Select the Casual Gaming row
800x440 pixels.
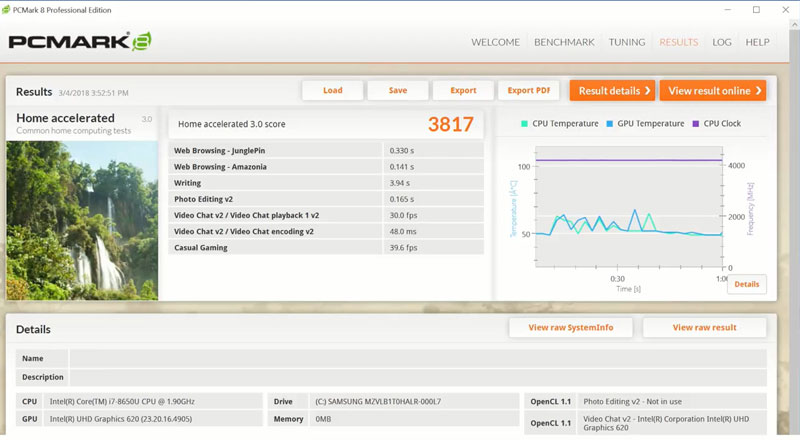[326, 248]
